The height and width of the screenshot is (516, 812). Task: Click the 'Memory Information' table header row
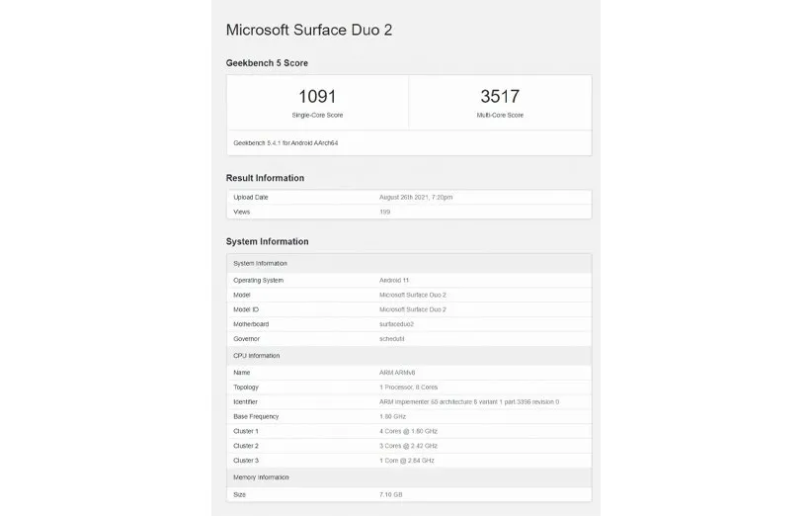pos(409,477)
